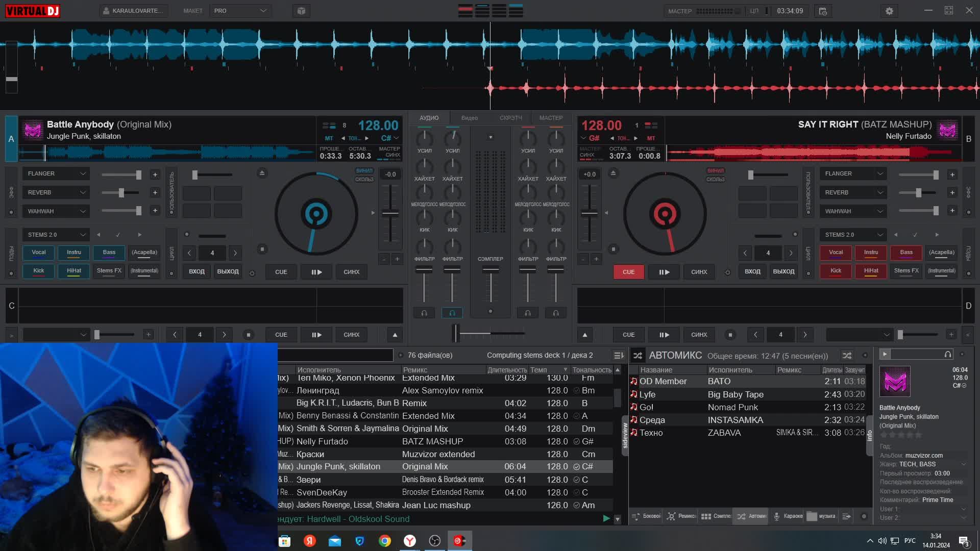This screenshot has width=980, height=551.
Task: Open STEMS 2.0 dropdown on deck B
Action: point(852,235)
